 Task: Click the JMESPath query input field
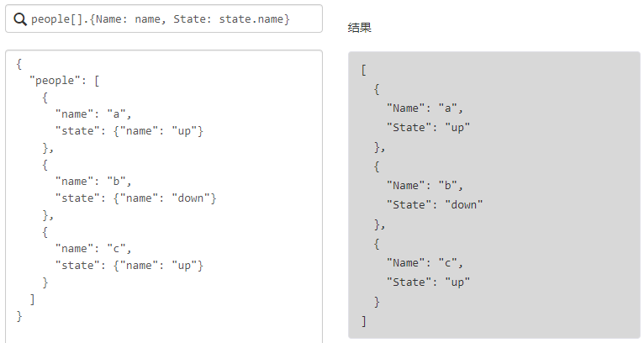[x=168, y=18]
